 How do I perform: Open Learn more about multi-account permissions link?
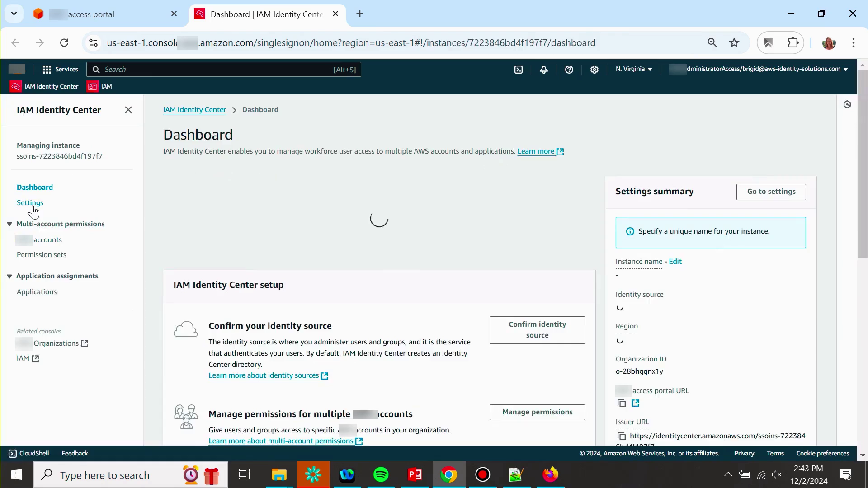286,441
